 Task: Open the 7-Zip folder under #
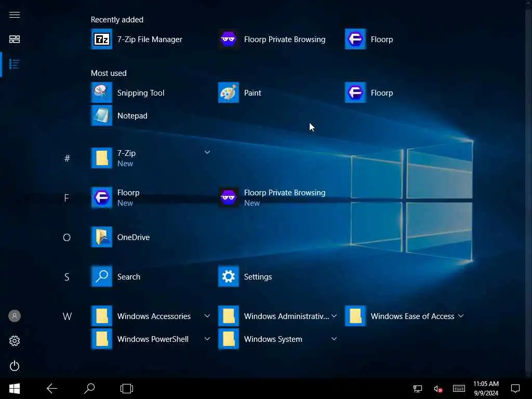click(151, 158)
